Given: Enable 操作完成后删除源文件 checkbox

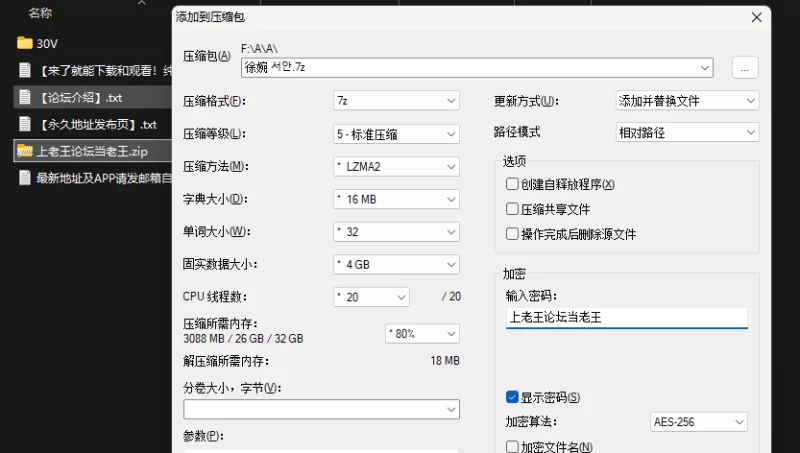Looking at the screenshot, I should point(512,234).
